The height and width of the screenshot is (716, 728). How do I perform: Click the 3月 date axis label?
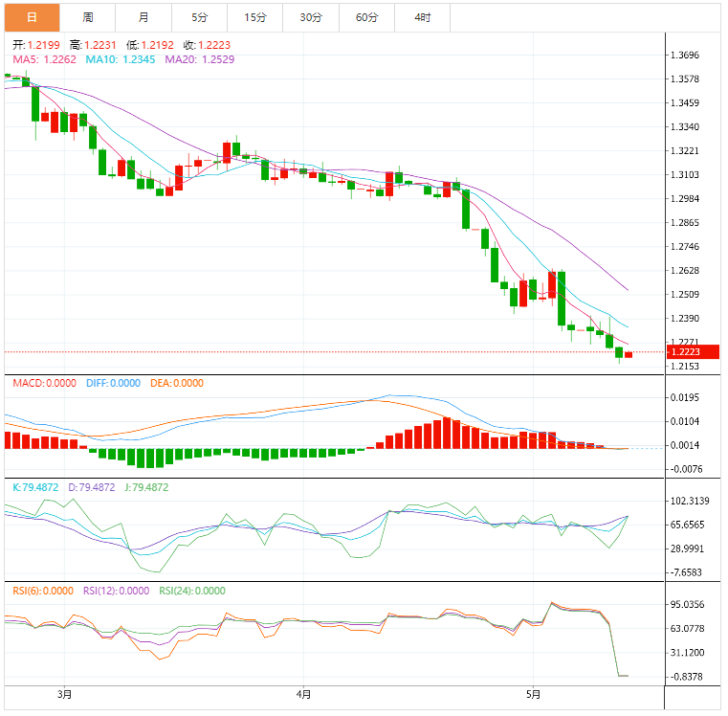[64, 695]
